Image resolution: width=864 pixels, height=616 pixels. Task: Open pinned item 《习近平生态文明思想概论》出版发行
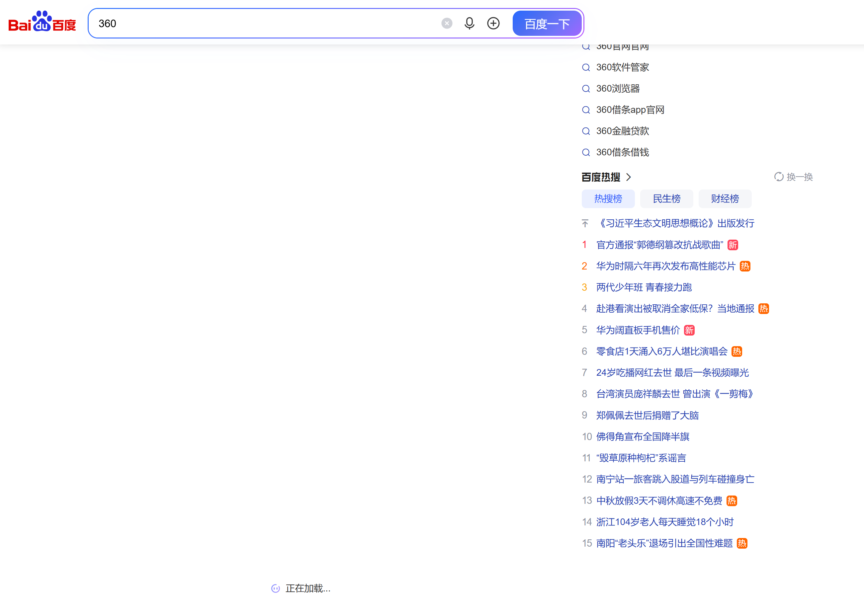pos(675,223)
